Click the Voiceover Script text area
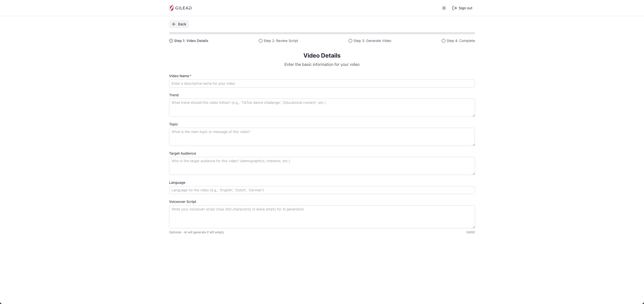Screen dimensions: 644x304 pyautogui.click(x=321, y=216)
